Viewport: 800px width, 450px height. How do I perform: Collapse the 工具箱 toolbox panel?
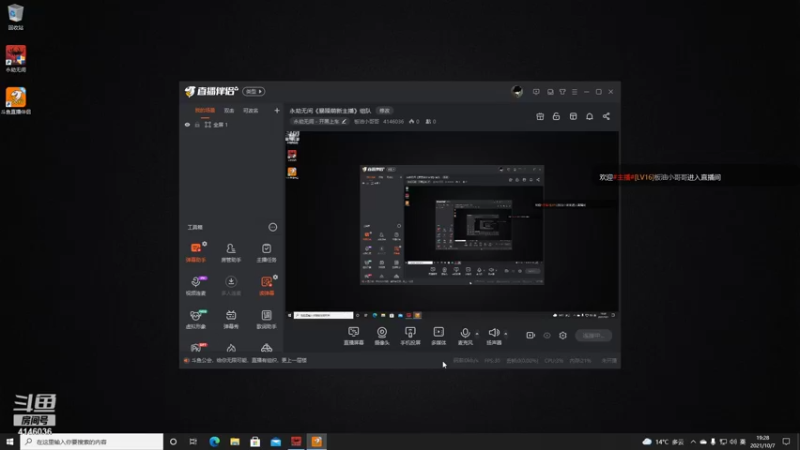[273, 227]
